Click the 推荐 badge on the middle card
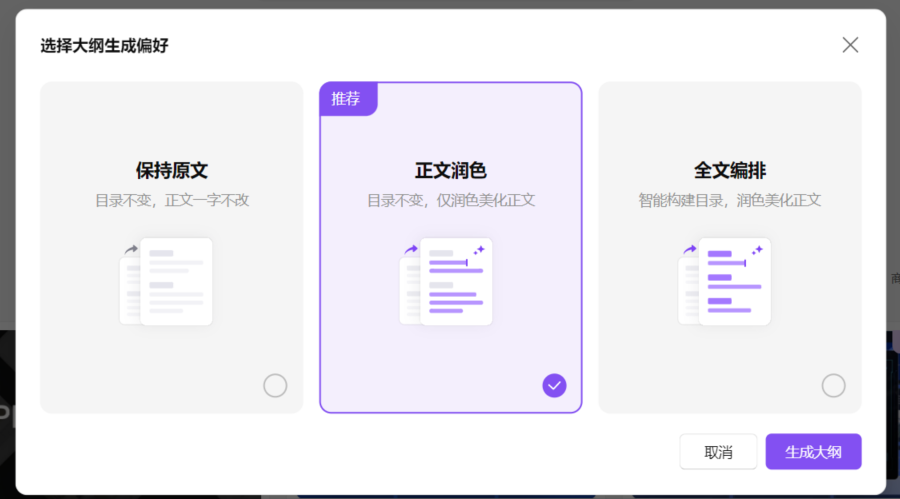This screenshot has width=900, height=499. [x=348, y=99]
